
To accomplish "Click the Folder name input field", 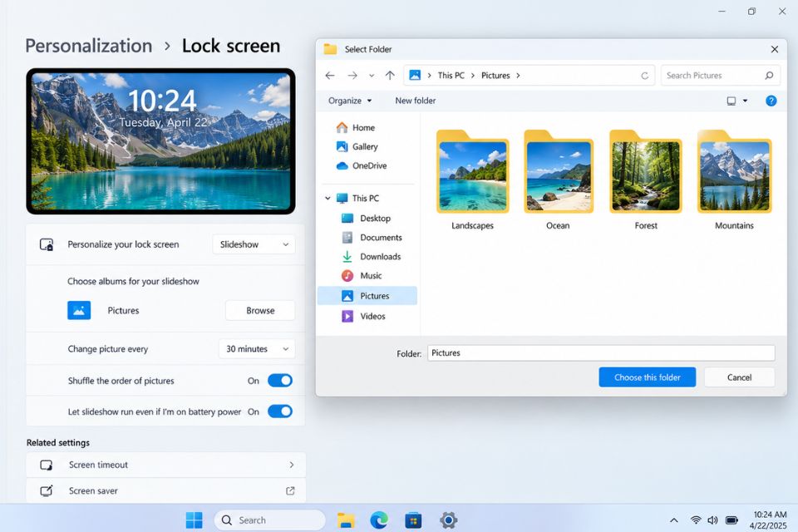I will point(601,352).
